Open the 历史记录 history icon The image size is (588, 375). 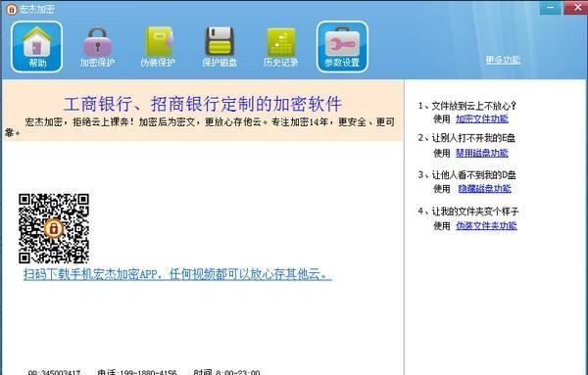pos(280,47)
